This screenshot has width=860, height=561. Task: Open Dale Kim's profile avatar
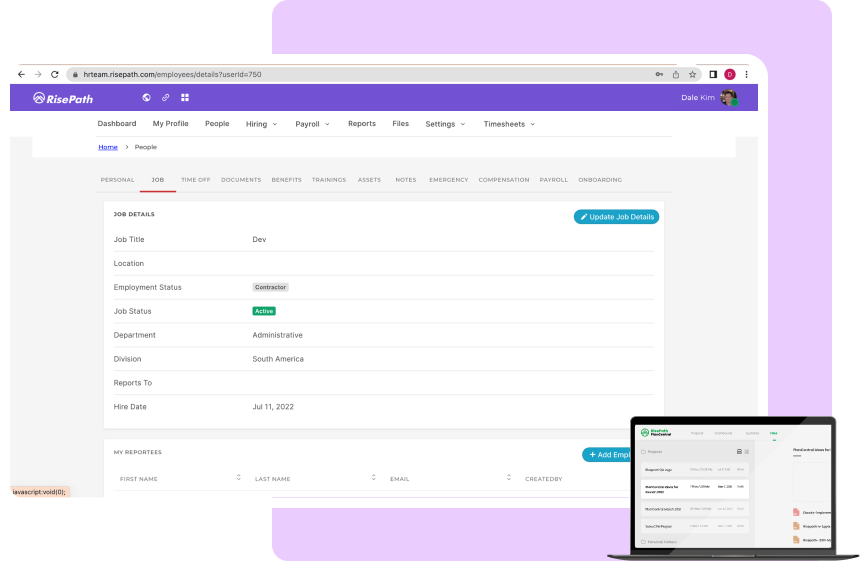tap(729, 98)
